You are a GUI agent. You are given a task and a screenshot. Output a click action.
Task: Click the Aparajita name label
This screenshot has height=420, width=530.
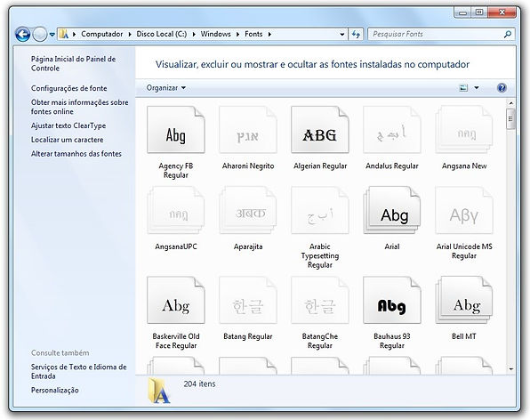pyautogui.click(x=248, y=246)
